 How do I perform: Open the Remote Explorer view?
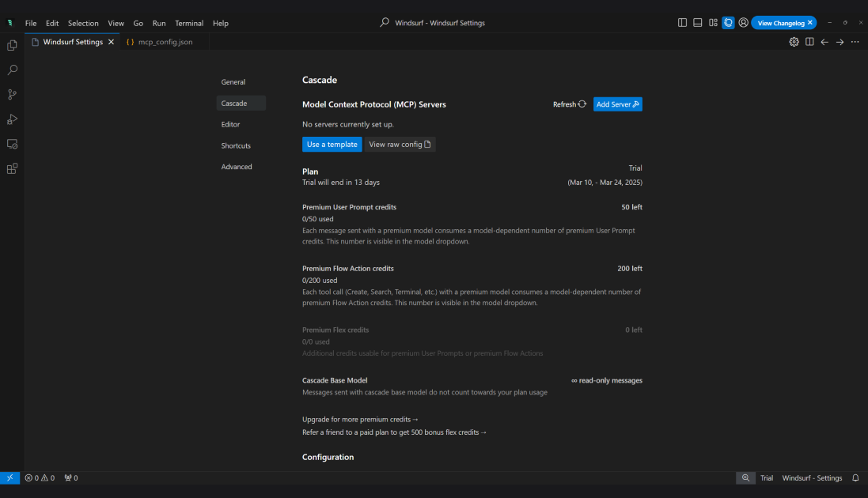(12, 144)
